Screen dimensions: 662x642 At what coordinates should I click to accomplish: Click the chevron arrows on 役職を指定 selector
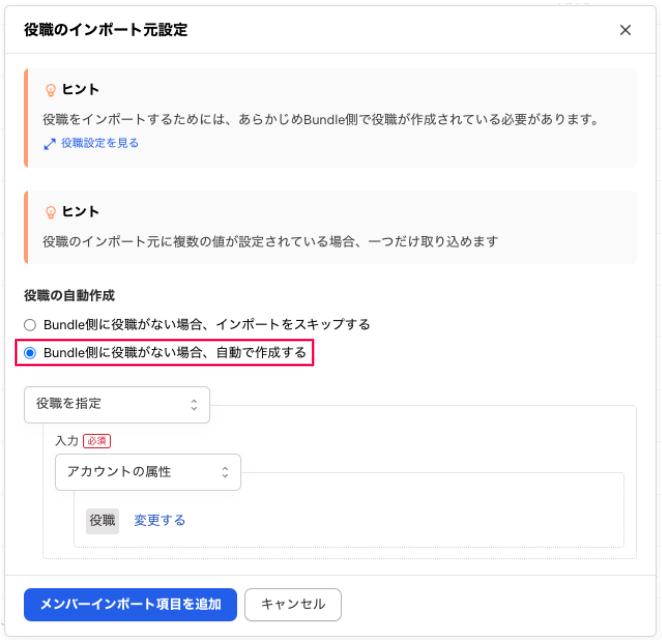[194, 404]
